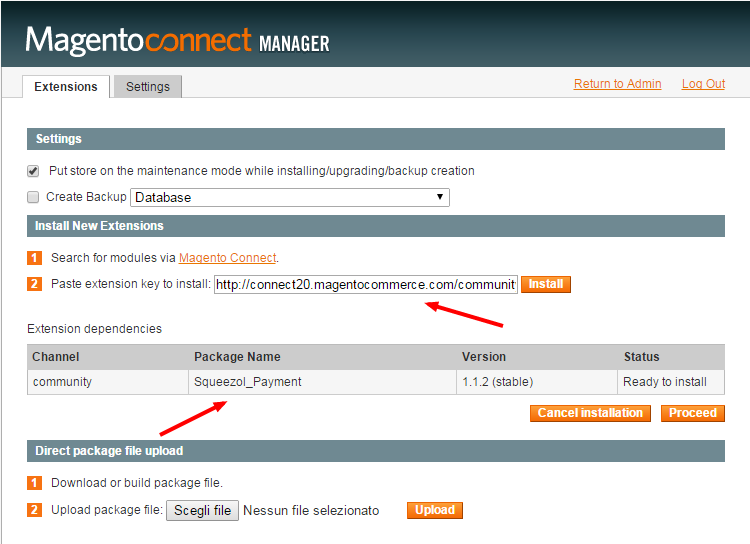This screenshot has width=750, height=544.
Task: Uncheck the maintenance mode checkbox
Action: pos(33,171)
